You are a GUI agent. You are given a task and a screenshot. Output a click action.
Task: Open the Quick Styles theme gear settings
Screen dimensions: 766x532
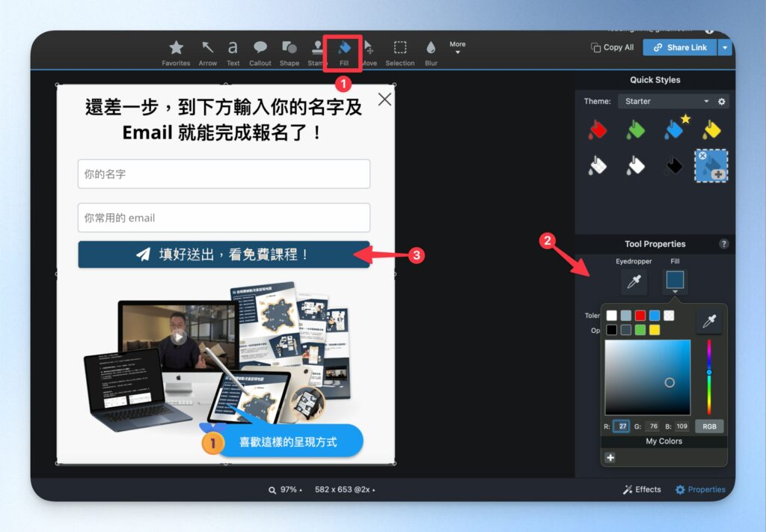722,102
